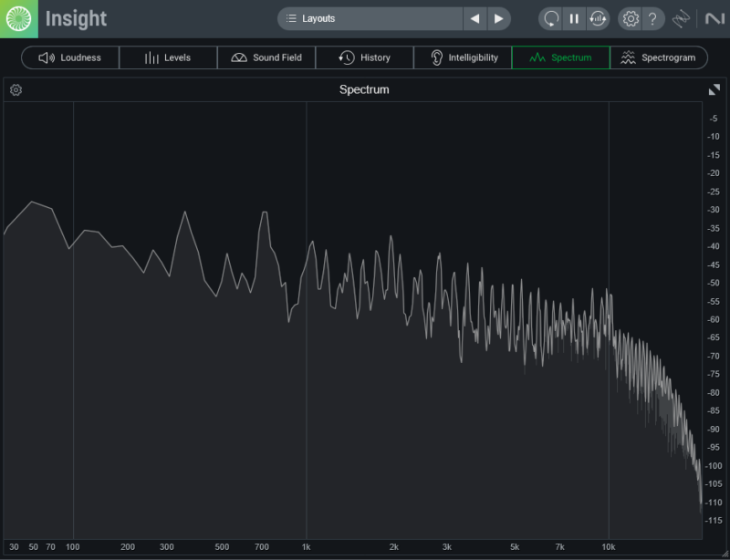Pause the metering display
Viewport: 730px width, 560px height.
click(x=574, y=18)
